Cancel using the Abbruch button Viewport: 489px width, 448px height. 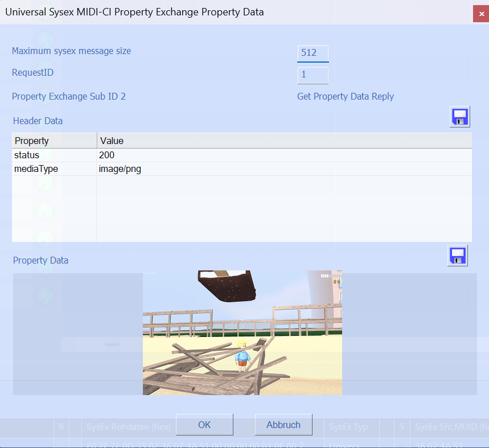[x=283, y=425]
